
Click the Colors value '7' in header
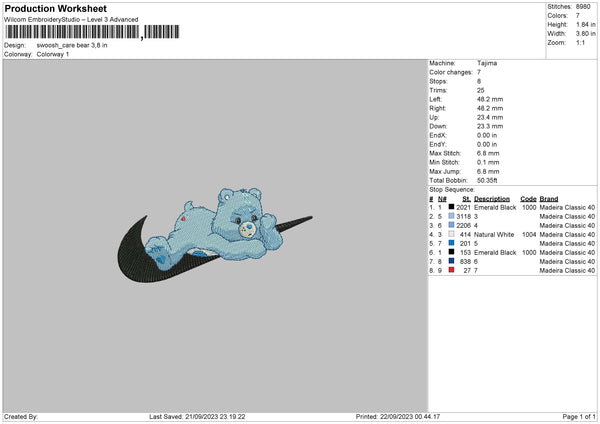[578, 16]
